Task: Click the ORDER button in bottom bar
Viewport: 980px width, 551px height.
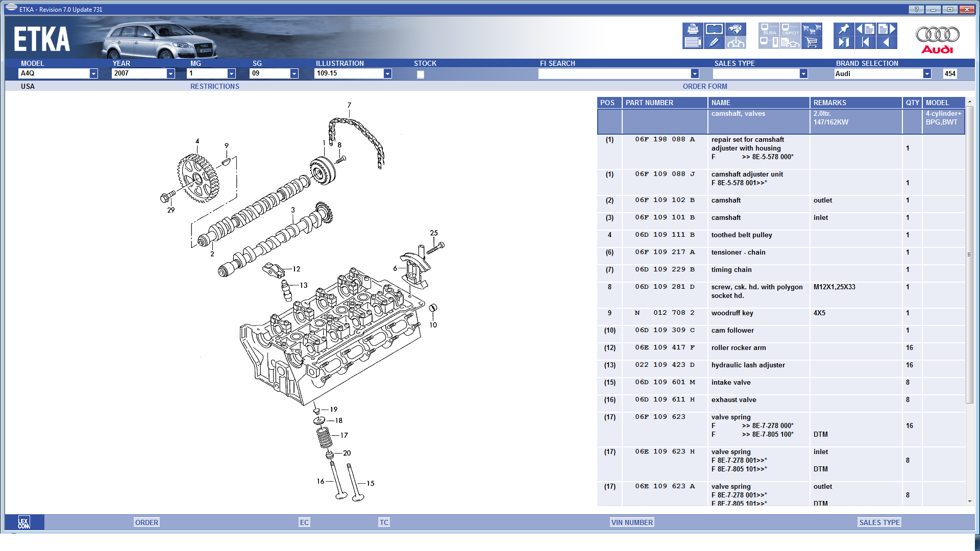Action: [146, 522]
